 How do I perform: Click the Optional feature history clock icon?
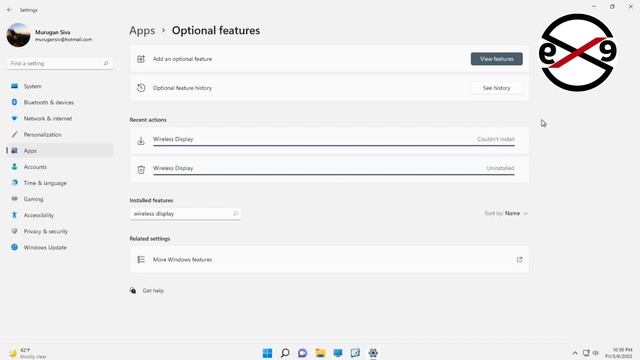[141, 88]
